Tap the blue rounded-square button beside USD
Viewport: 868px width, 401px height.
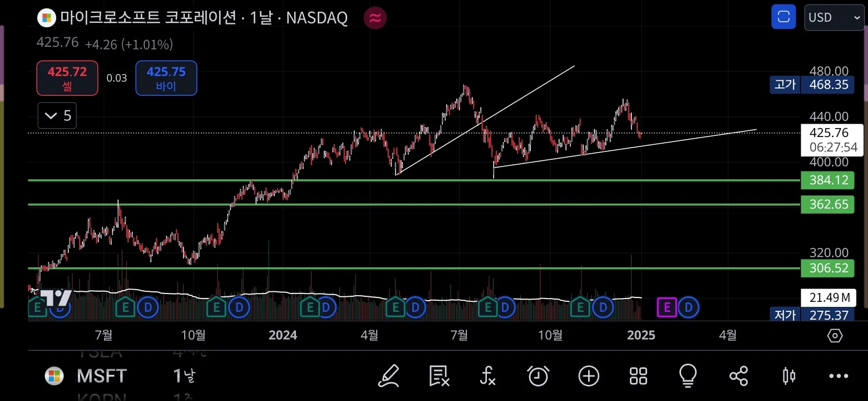[783, 17]
